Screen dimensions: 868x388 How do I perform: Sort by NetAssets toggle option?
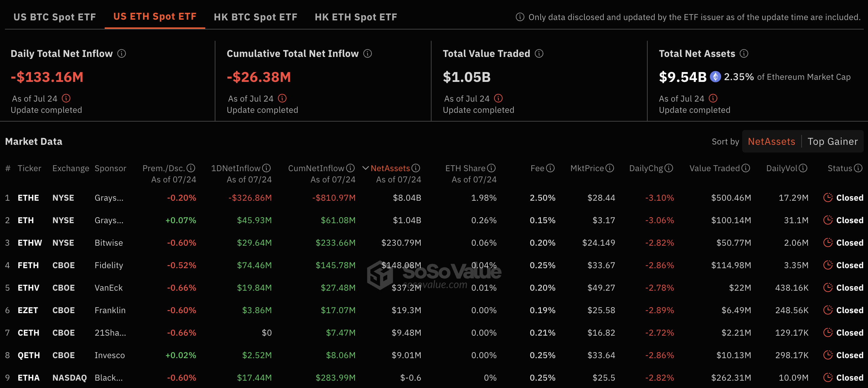[771, 141]
